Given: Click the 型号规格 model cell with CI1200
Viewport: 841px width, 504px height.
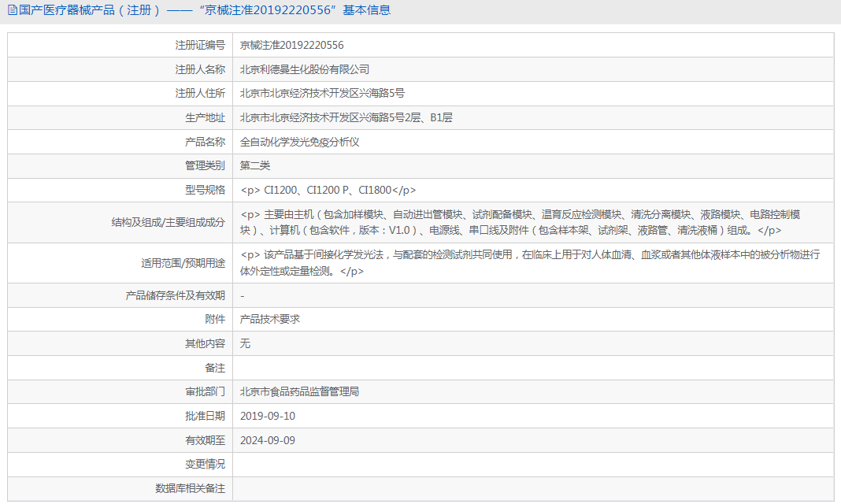Looking at the screenshot, I should pyautogui.click(x=328, y=190).
